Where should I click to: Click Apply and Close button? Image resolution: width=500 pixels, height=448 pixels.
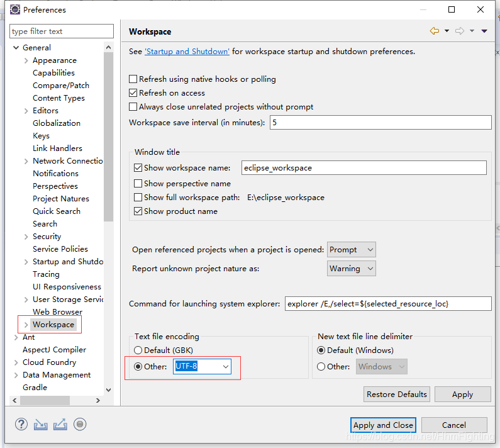(383, 425)
